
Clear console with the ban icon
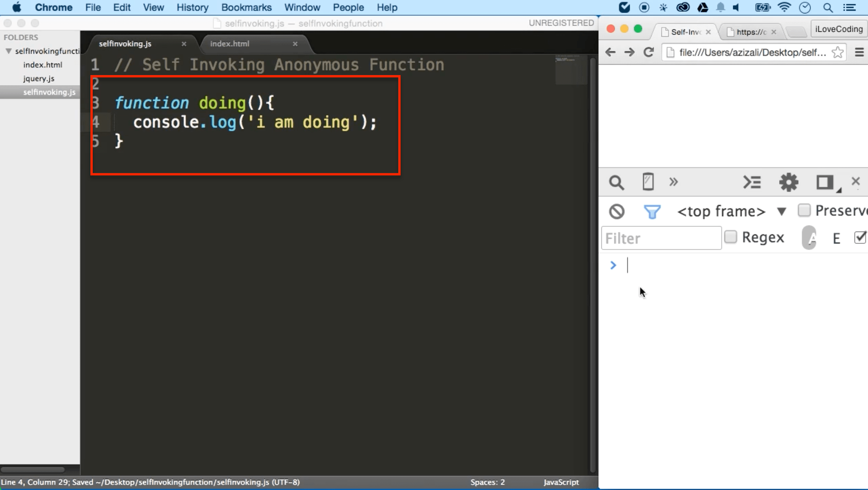(x=617, y=211)
